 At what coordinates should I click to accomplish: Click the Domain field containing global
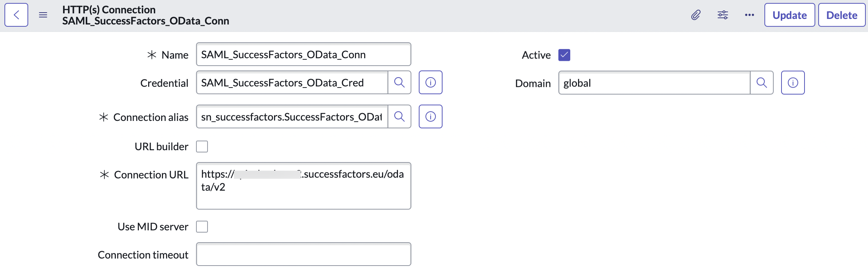click(x=654, y=83)
